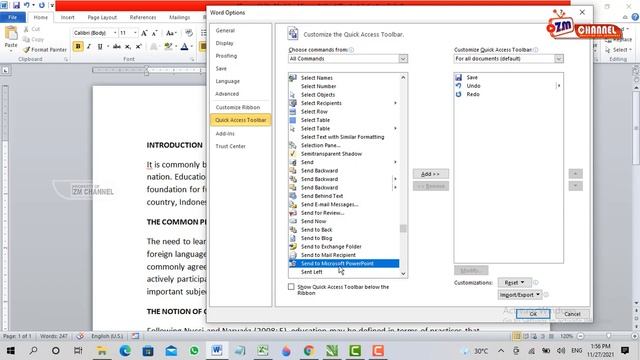Click Cancel in Word Options

click(572, 314)
